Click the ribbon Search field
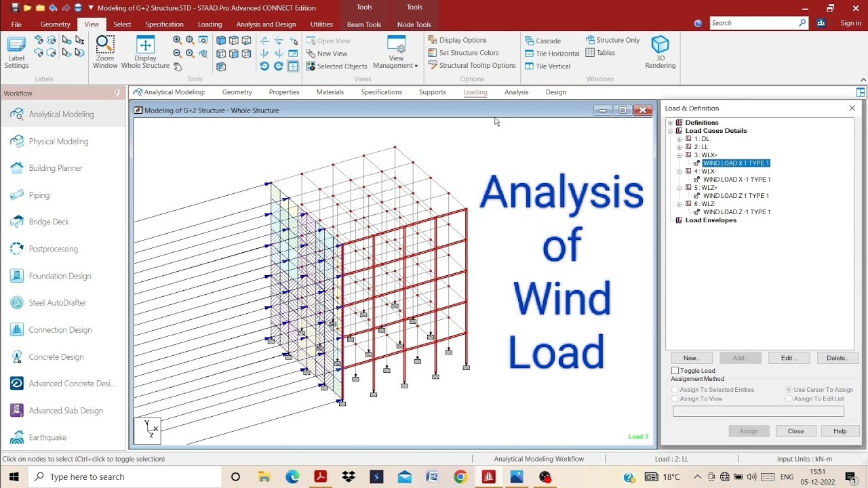This screenshot has width=868, height=488. [758, 23]
